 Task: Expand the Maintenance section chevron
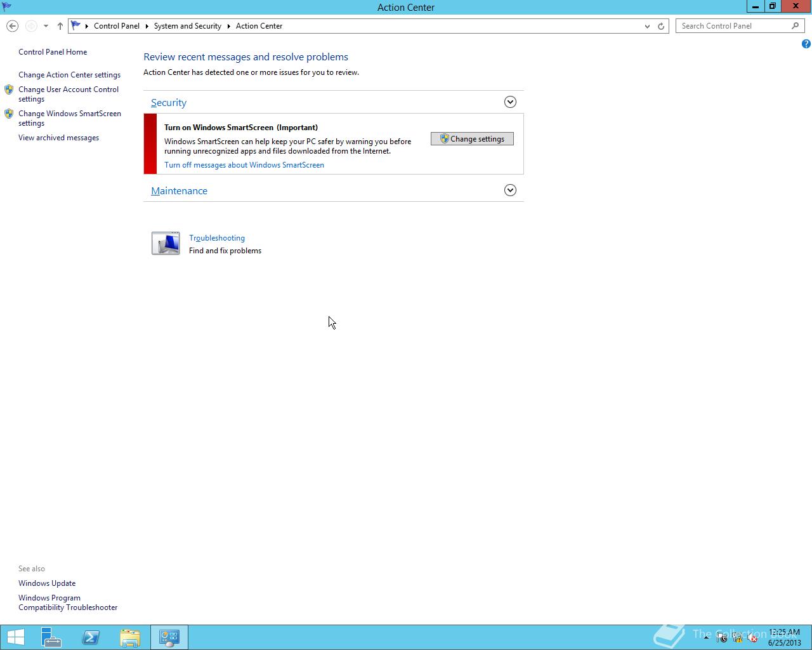(510, 190)
